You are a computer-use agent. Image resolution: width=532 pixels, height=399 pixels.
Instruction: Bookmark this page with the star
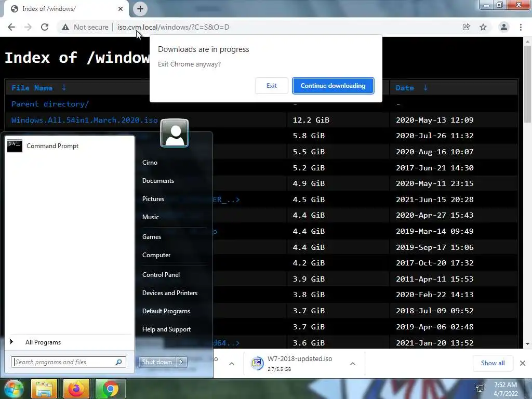pyautogui.click(x=483, y=27)
